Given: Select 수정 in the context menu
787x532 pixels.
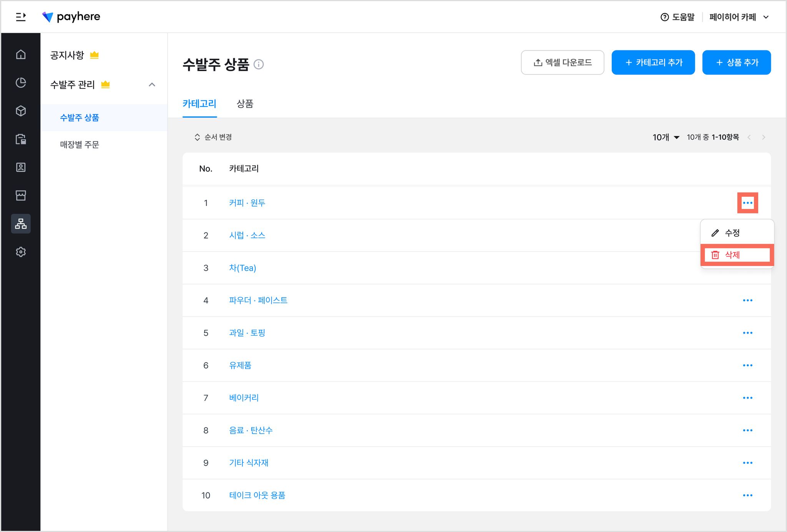Looking at the screenshot, I should [737, 233].
